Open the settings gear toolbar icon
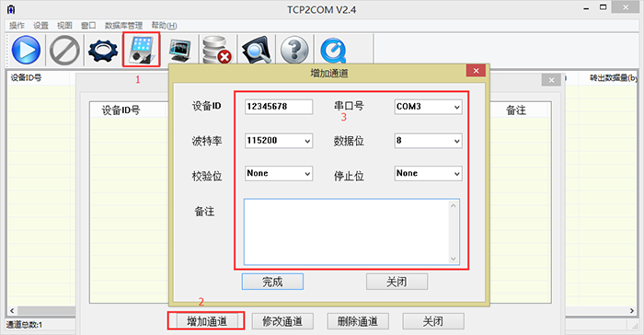 103,50
